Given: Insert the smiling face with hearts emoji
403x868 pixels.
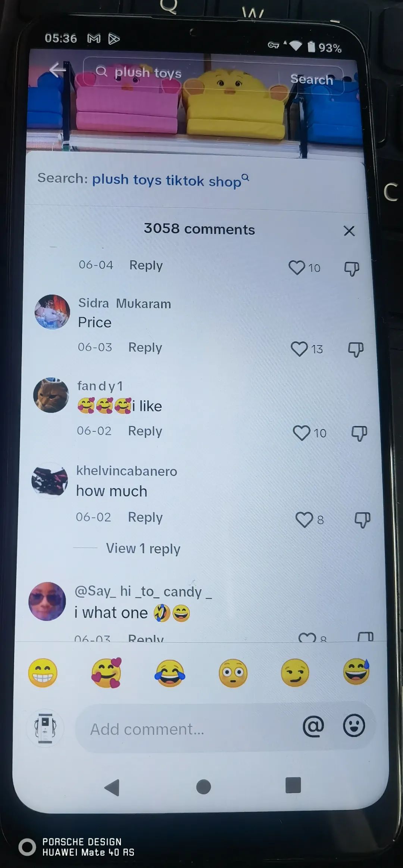Looking at the screenshot, I should pos(106,672).
